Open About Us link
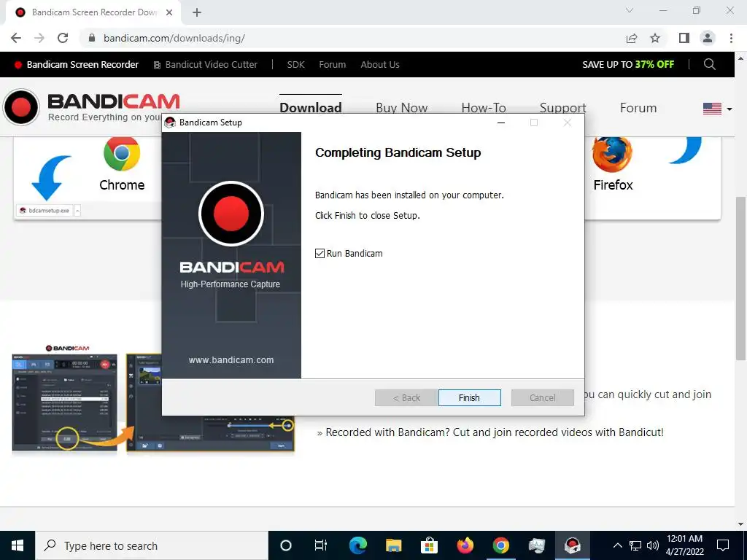The height and width of the screenshot is (560, 747). (x=379, y=64)
